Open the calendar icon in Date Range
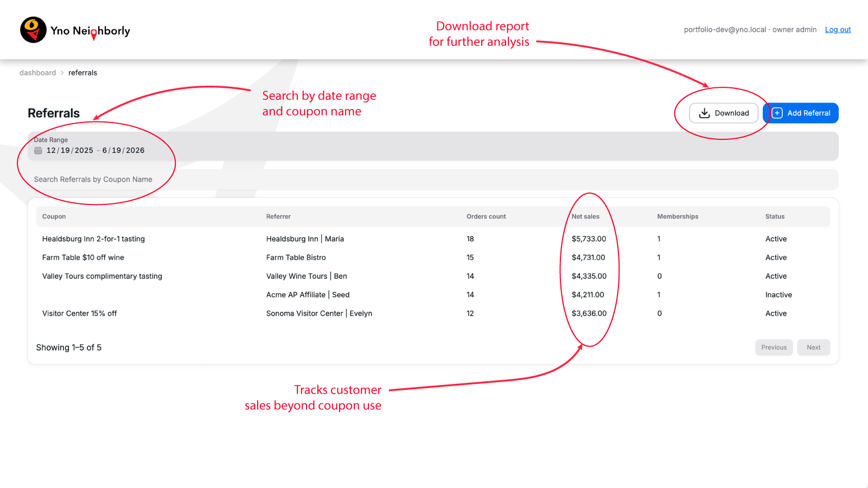Viewport: 868px width, 488px height. [x=38, y=150]
